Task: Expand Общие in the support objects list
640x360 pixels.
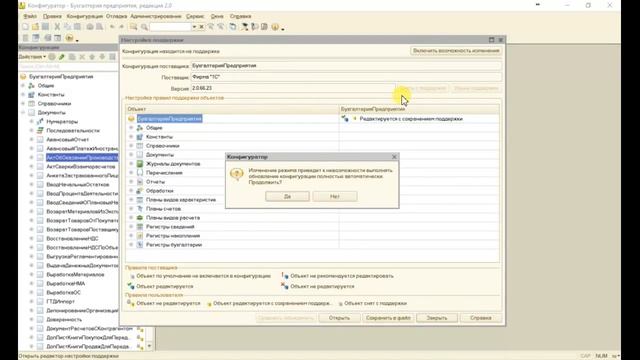Action: 131,128
